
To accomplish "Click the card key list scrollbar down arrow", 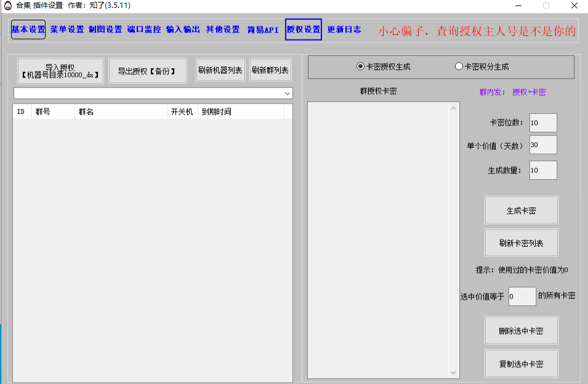I will [454, 373].
